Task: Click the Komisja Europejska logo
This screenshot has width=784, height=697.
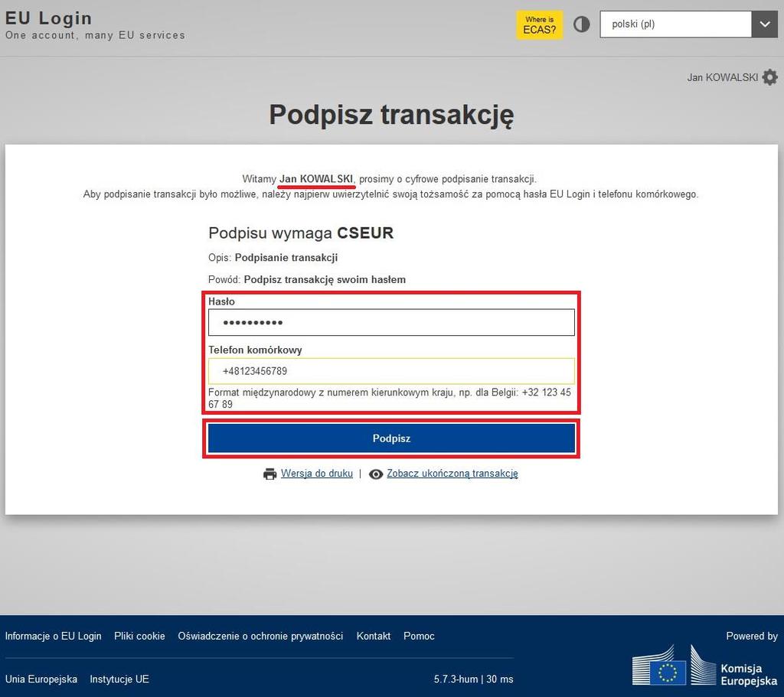Action: tap(705, 666)
